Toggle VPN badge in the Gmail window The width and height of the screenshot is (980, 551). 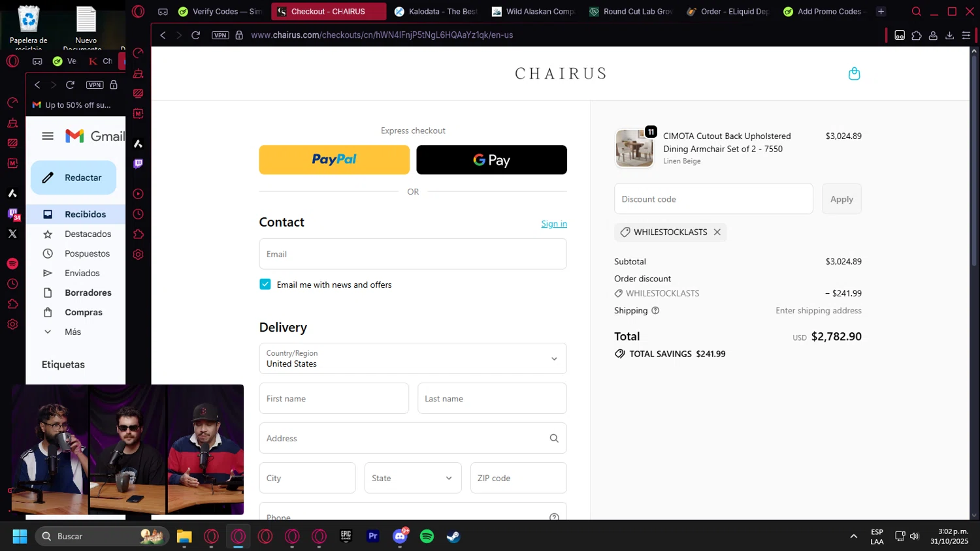coord(95,85)
